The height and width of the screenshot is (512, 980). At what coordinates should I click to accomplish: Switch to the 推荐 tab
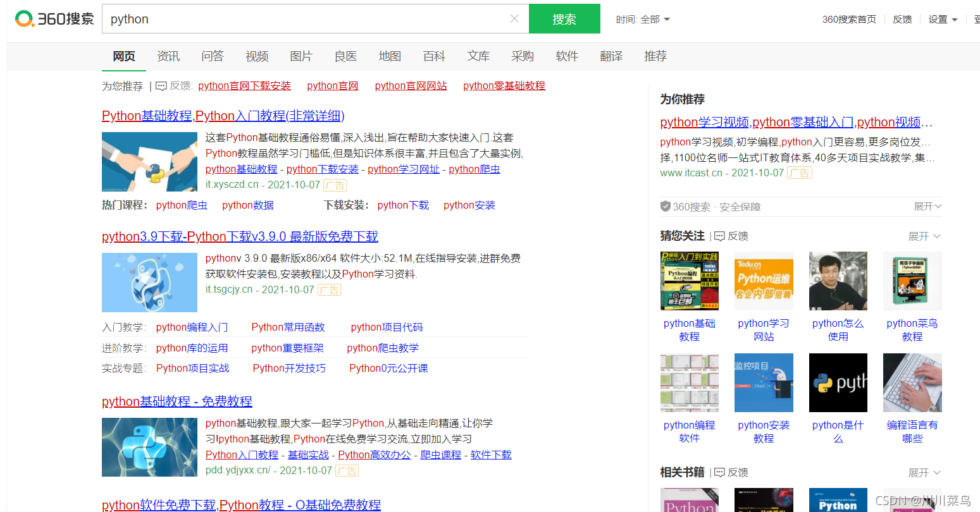655,56
